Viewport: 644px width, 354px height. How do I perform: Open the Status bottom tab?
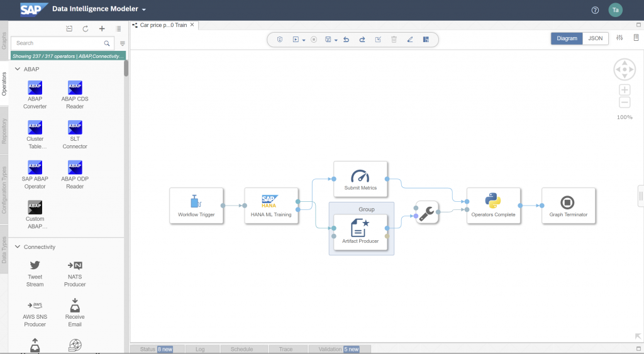pyautogui.click(x=157, y=349)
